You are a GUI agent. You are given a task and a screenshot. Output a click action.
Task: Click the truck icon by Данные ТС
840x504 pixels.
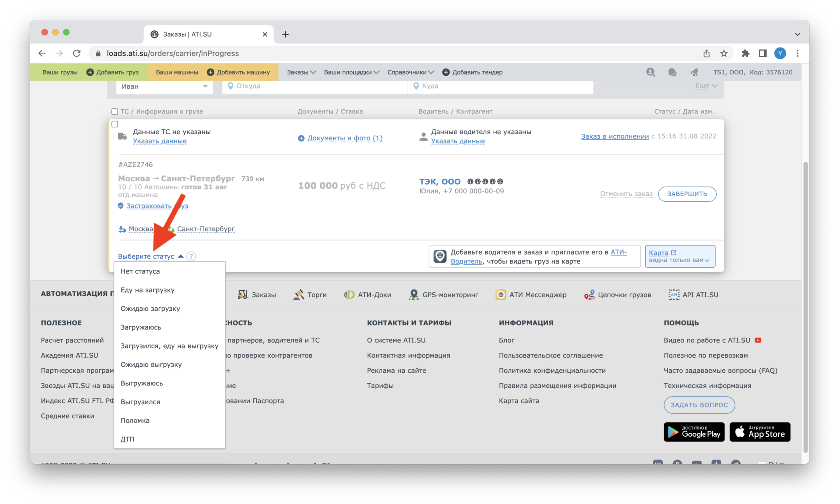click(x=122, y=136)
